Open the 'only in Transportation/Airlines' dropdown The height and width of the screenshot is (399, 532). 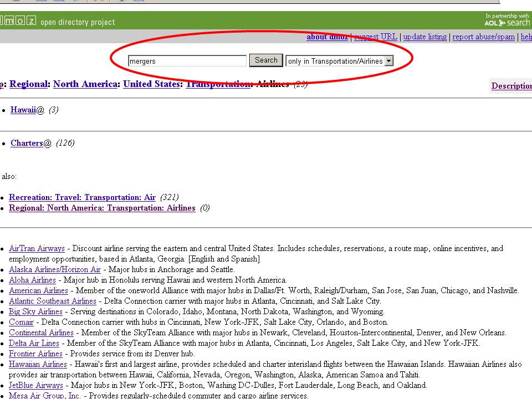pyautogui.click(x=340, y=61)
